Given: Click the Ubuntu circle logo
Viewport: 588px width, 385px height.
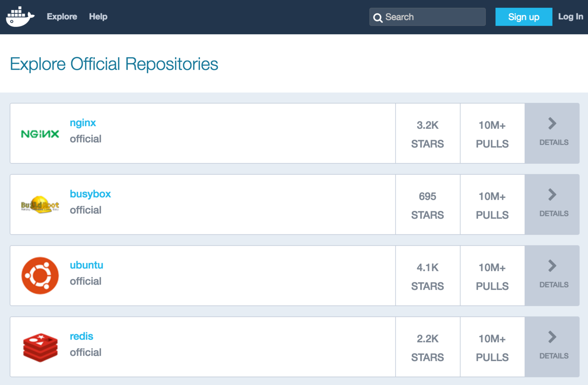Looking at the screenshot, I should 40,275.
